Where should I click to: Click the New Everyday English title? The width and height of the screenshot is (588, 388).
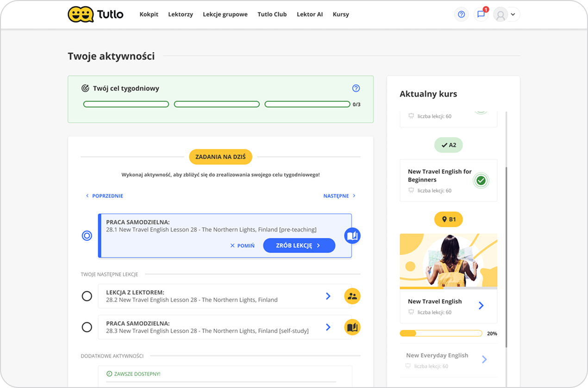437,356
